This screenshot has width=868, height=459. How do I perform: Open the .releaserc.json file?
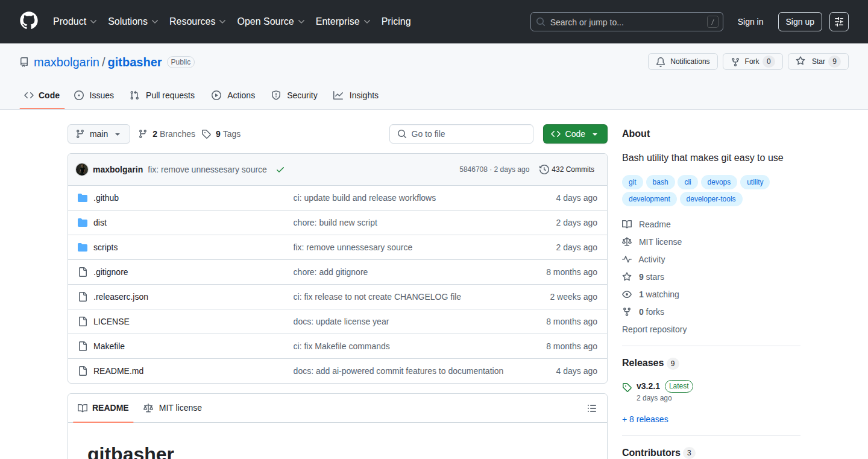121,297
